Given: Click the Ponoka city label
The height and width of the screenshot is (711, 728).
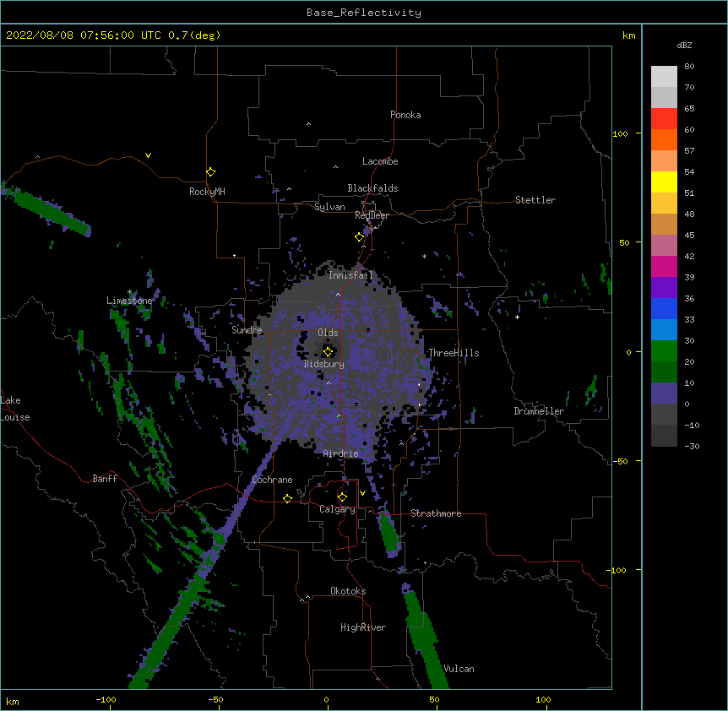Looking at the screenshot, I should tap(405, 115).
